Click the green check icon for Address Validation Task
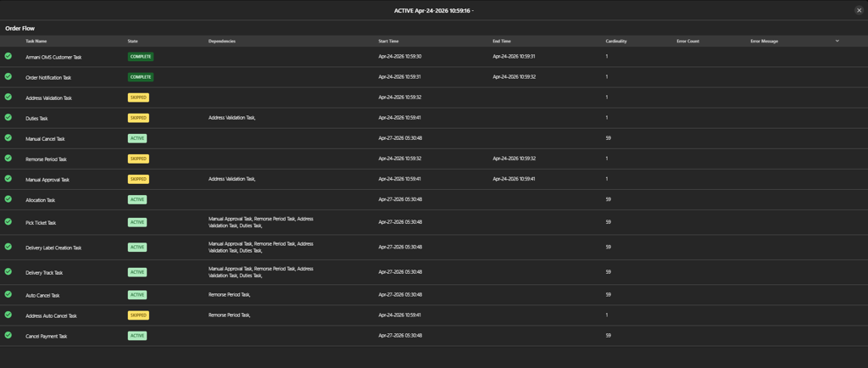Image resolution: width=868 pixels, height=368 pixels. click(8, 97)
